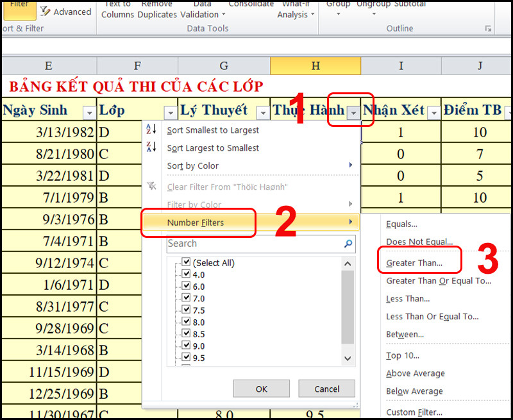Toggle the (Select All) checkbox
513x420 pixels.
point(187,263)
